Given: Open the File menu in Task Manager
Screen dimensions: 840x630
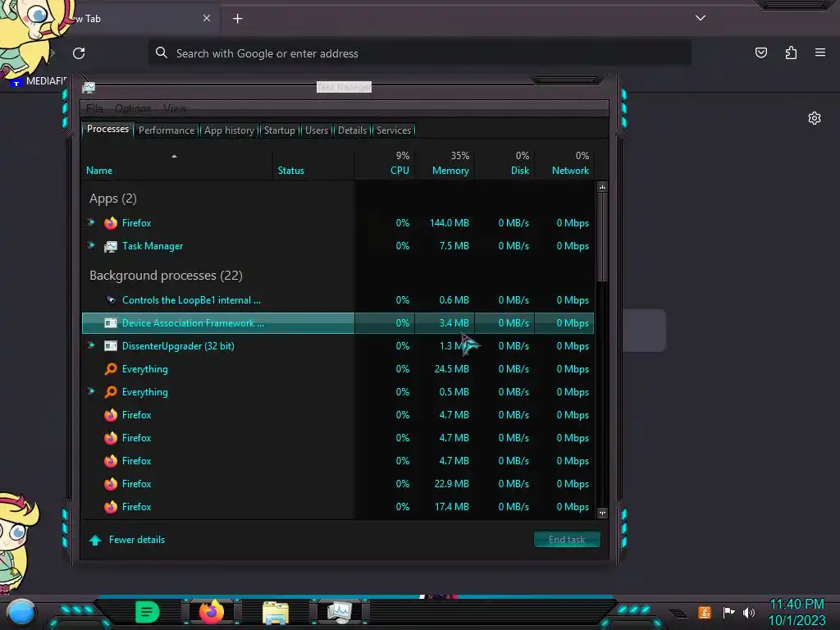Looking at the screenshot, I should pos(94,109).
